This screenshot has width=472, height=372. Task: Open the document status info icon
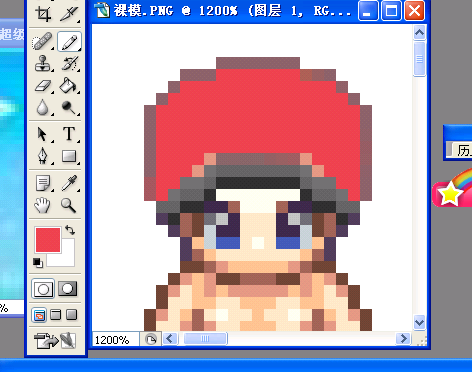[151, 339]
